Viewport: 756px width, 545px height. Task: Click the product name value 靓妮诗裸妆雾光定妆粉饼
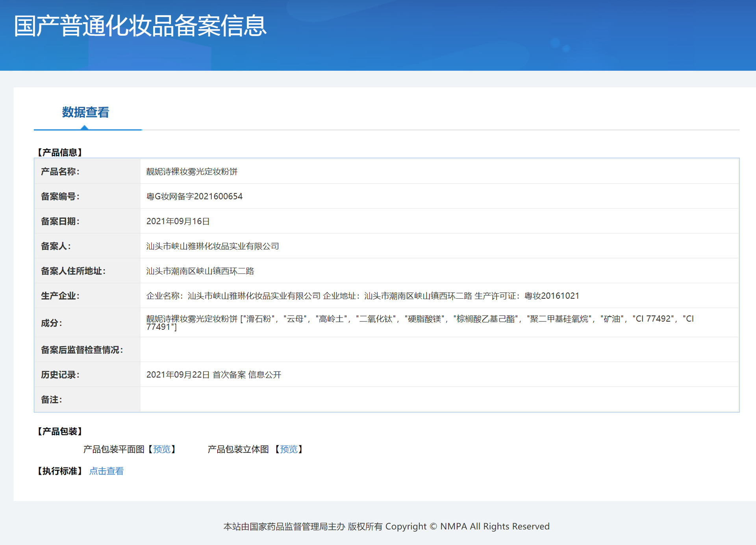click(x=192, y=172)
